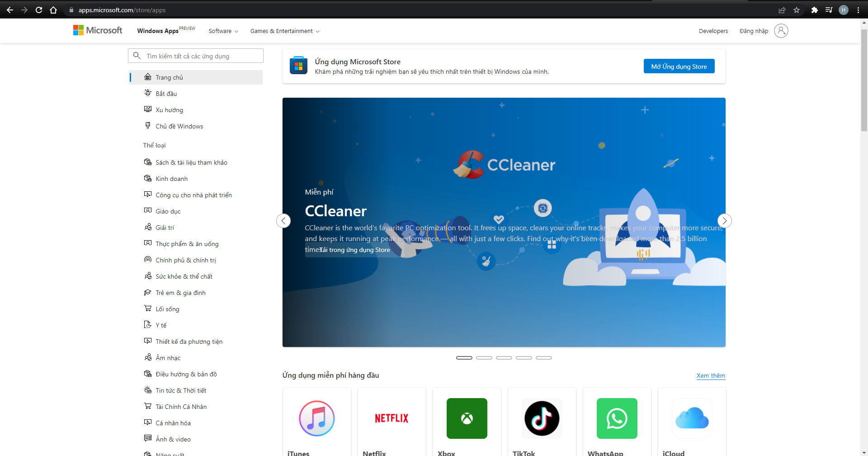Click Đăng nhập sign-in link
The width and height of the screenshot is (868, 456).
(754, 31)
